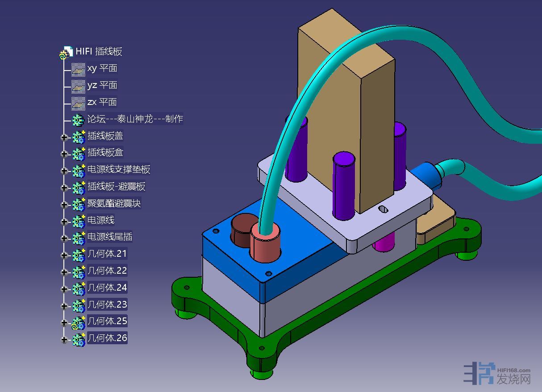Click the gear icon beside 论坛---泰山神龙---制作

click(x=78, y=120)
